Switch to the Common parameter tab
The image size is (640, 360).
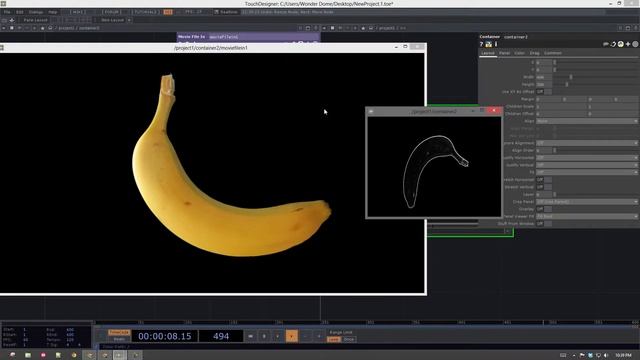point(553,53)
